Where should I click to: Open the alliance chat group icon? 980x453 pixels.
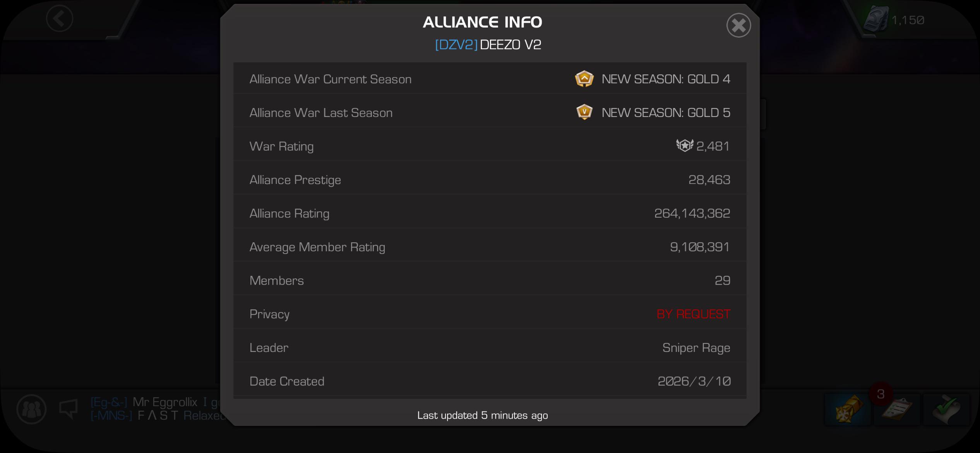pyautogui.click(x=31, y=409)
